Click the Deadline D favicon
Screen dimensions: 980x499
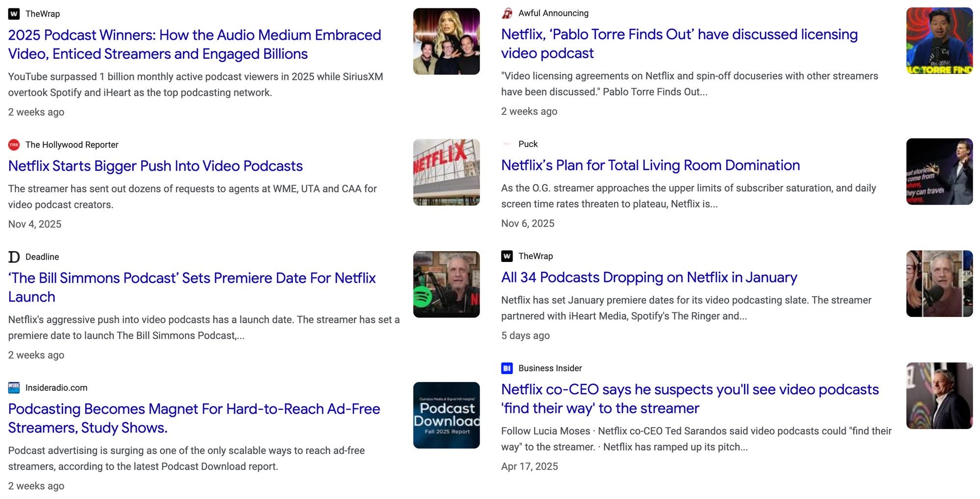point(14,257)
